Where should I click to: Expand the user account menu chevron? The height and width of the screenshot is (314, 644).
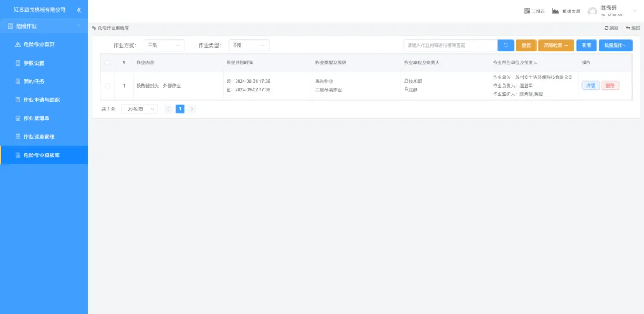tap(635, 11)
